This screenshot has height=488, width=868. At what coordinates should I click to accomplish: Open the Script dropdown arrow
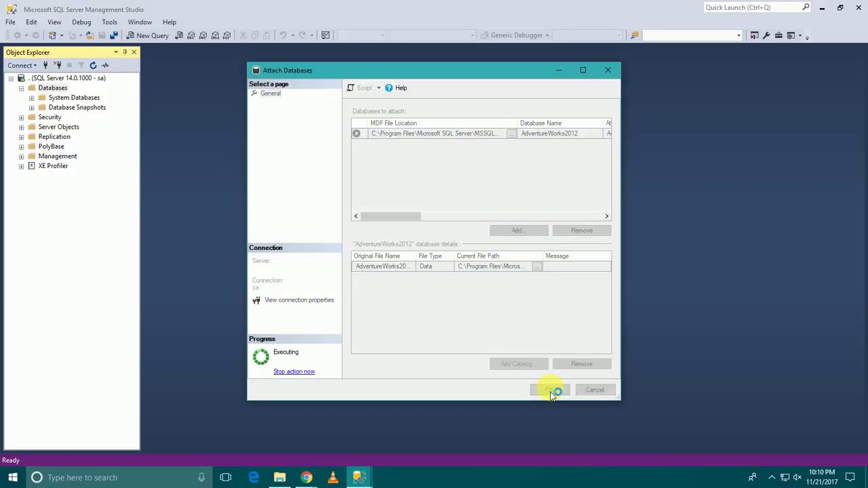click(x=378, y=88)
